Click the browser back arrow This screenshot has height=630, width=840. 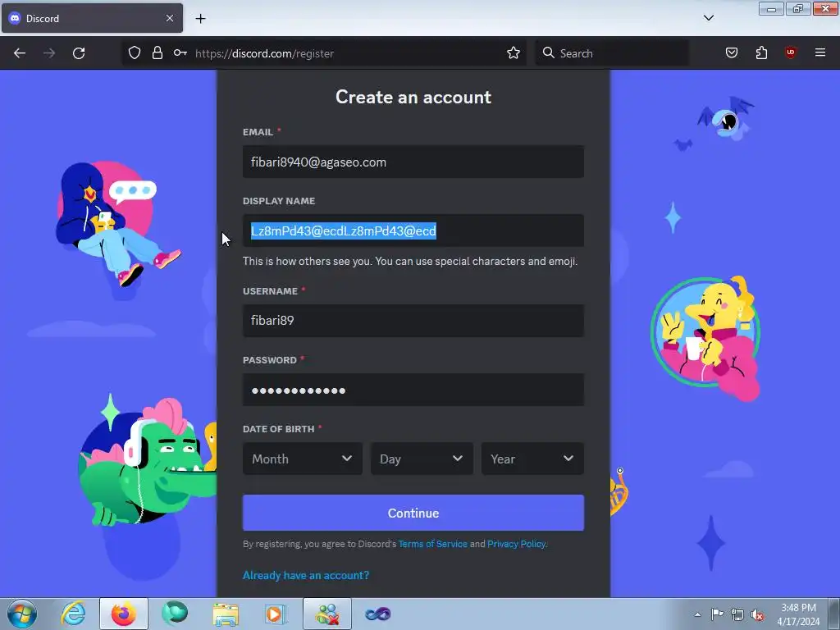coord(20,53)
